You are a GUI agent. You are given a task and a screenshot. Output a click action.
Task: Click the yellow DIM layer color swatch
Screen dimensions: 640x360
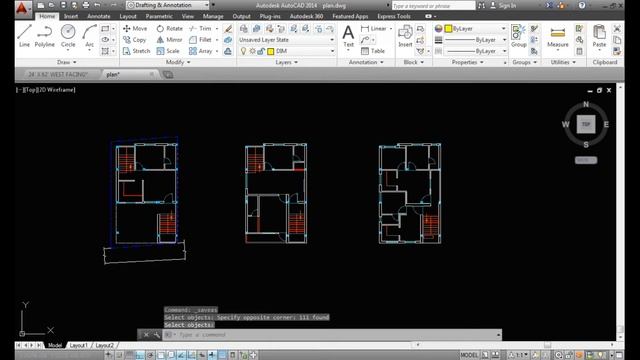[x=270, y=51]
